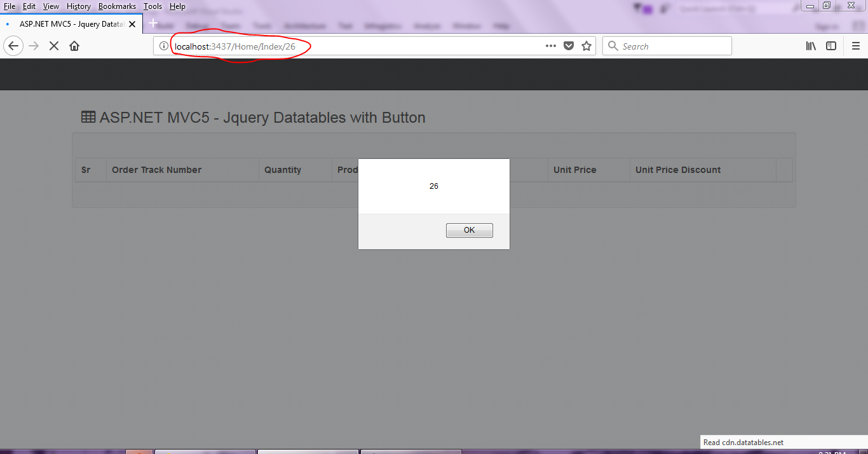Open the Tools menu

[153, 6]
